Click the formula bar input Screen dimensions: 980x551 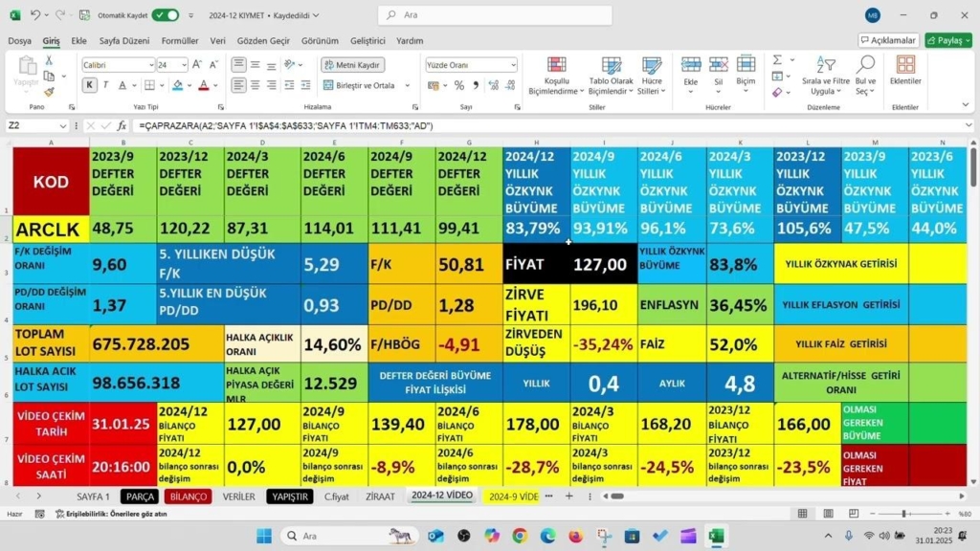point(550,125)
